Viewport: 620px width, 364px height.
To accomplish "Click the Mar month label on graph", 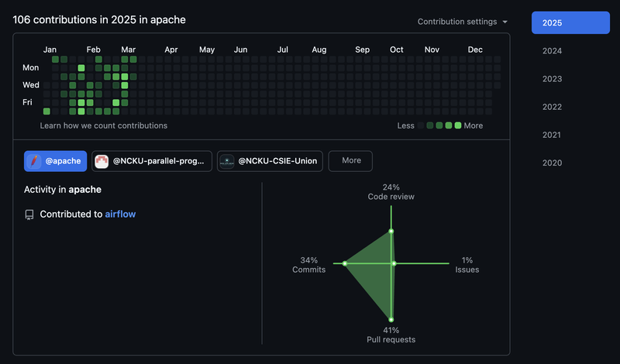I will pyautogui.click(x=128, y=50).
